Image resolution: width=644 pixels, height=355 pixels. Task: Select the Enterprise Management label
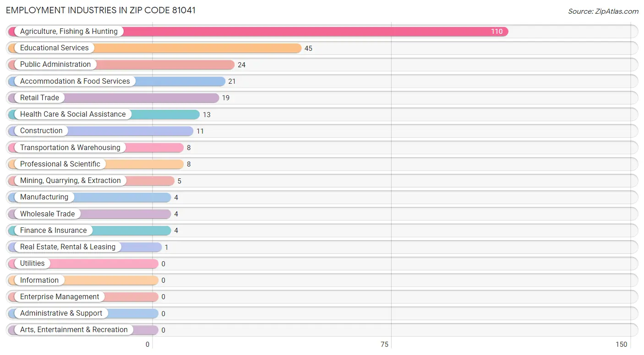60,296
